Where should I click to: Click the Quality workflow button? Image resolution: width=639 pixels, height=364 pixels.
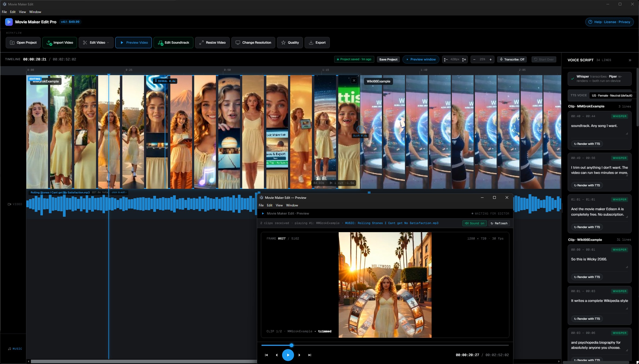click(x=290, y=43)
